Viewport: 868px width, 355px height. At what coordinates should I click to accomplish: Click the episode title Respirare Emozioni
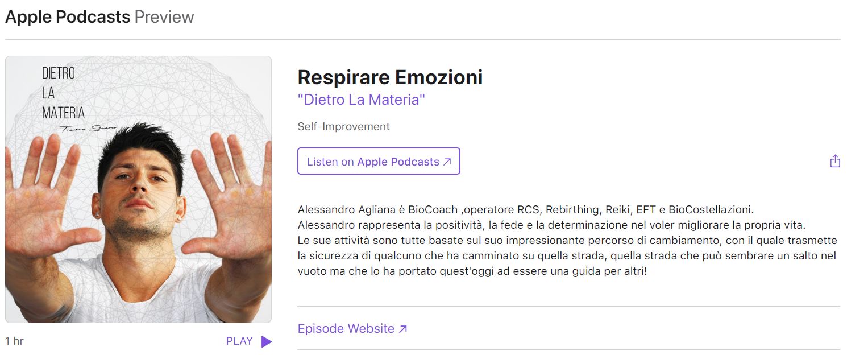tap(390, 77)
